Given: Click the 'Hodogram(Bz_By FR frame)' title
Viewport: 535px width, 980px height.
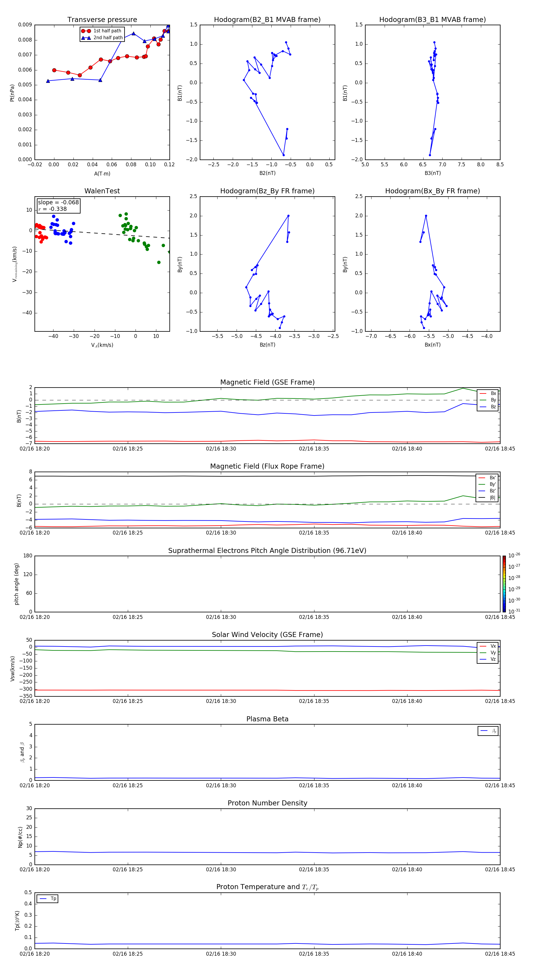Looking at the screenshot, I should tap(267, 191).
